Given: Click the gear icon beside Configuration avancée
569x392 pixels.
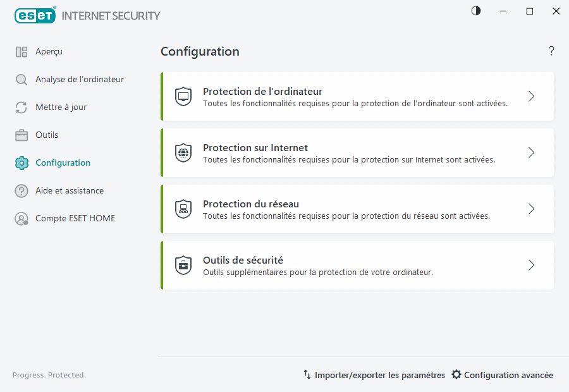Looking at the screenshot, I should coord(456,374).
